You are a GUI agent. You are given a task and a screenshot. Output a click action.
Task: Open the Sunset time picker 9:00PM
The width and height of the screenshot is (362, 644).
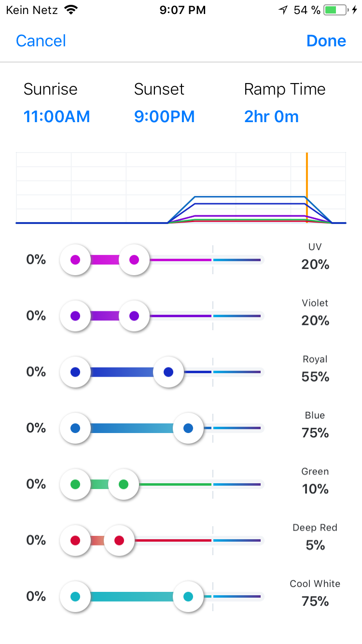pos(164,117)
